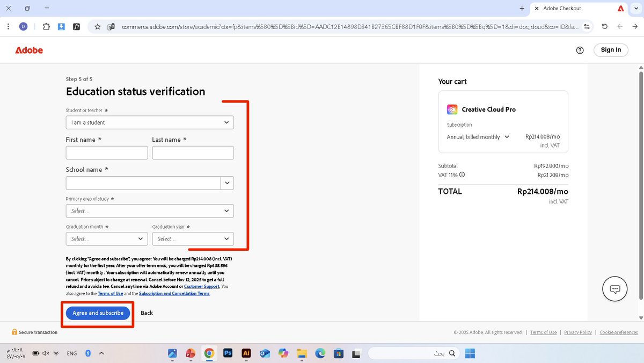
Task: Open Cookie preferences in the footer
Action: 619,332
